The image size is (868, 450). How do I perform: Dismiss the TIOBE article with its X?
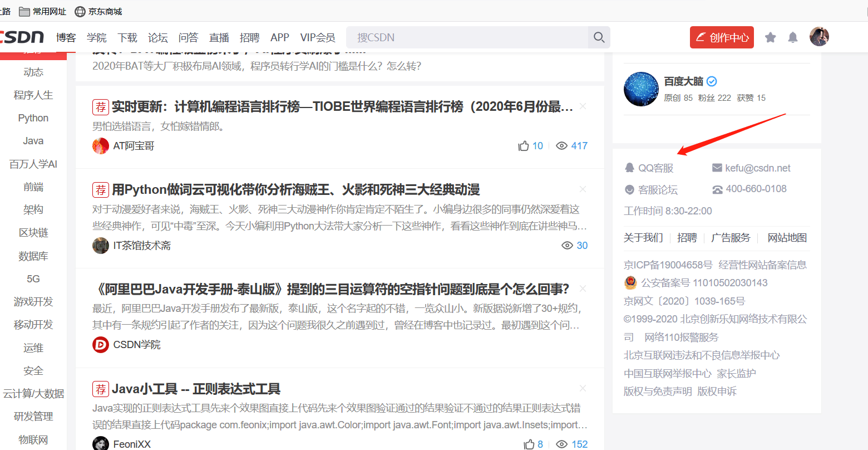pos(583,106)
